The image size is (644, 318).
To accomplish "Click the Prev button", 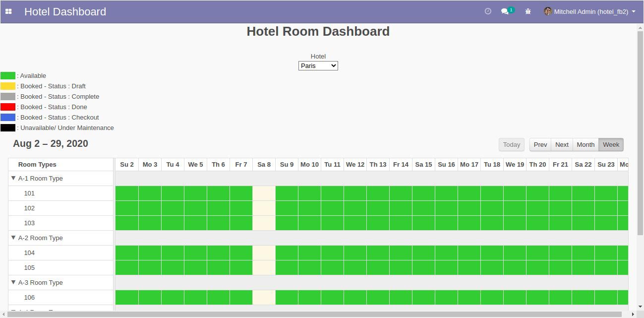I will pyautogui.click(x=540, y=144).
